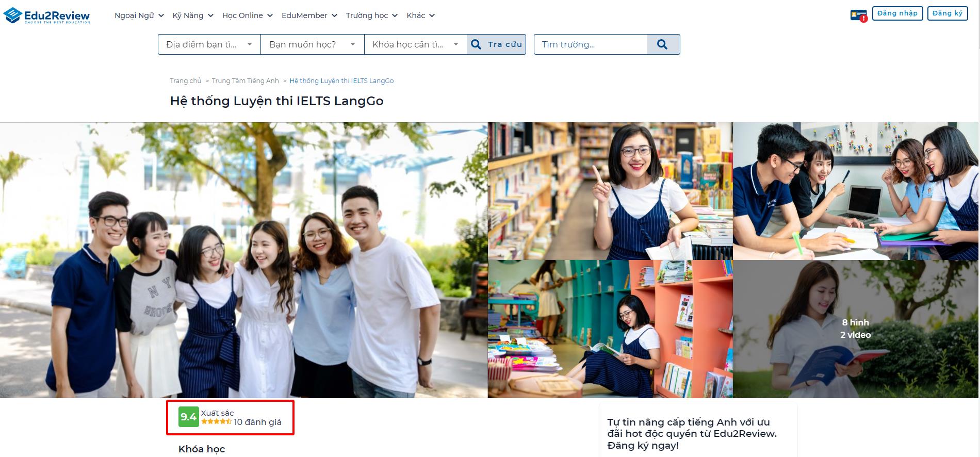Click the Tra cứu search button
980x457 pixels.
point(496,44)
